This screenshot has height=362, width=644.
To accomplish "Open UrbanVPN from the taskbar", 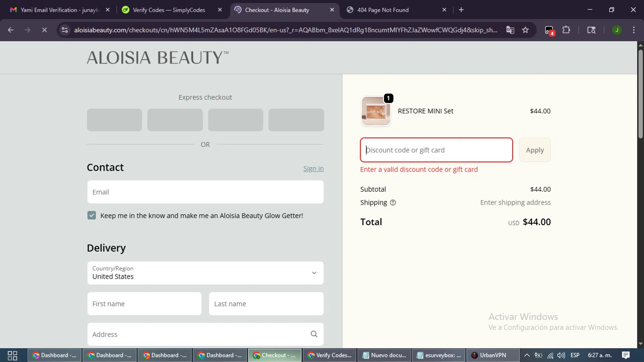I will pos(493,355).
